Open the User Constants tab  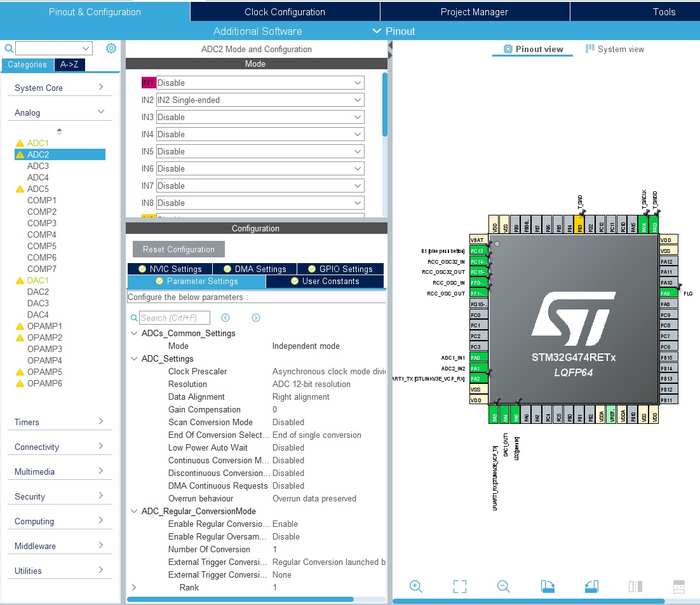pyautogui.click(x=325, y=282)
